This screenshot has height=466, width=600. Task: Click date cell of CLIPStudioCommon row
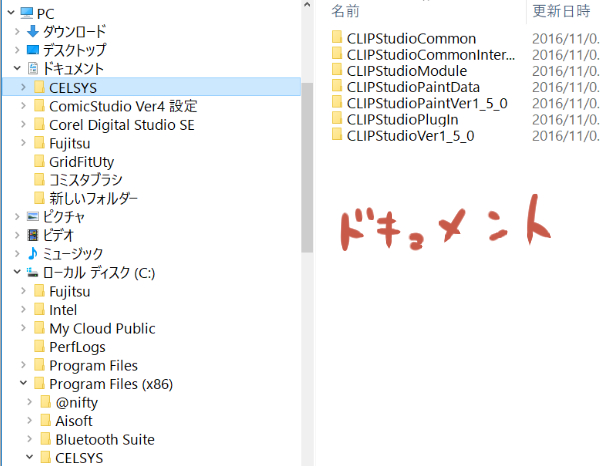point(565,39)
